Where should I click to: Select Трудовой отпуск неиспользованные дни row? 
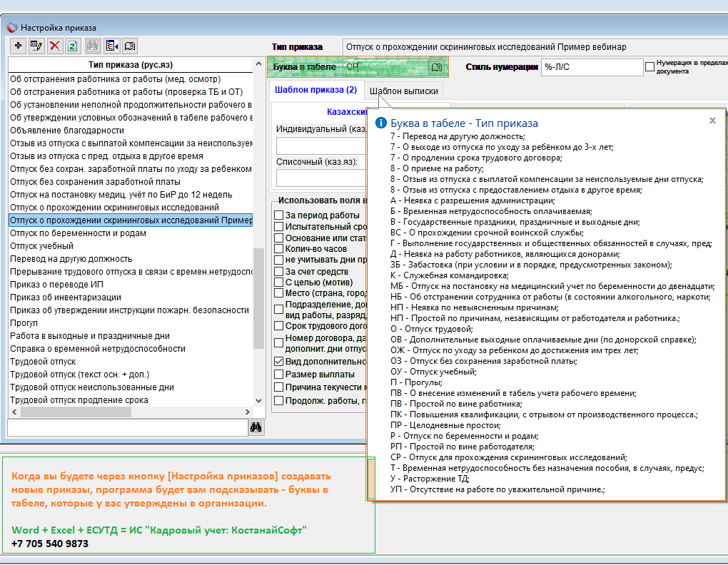[131, 387]
